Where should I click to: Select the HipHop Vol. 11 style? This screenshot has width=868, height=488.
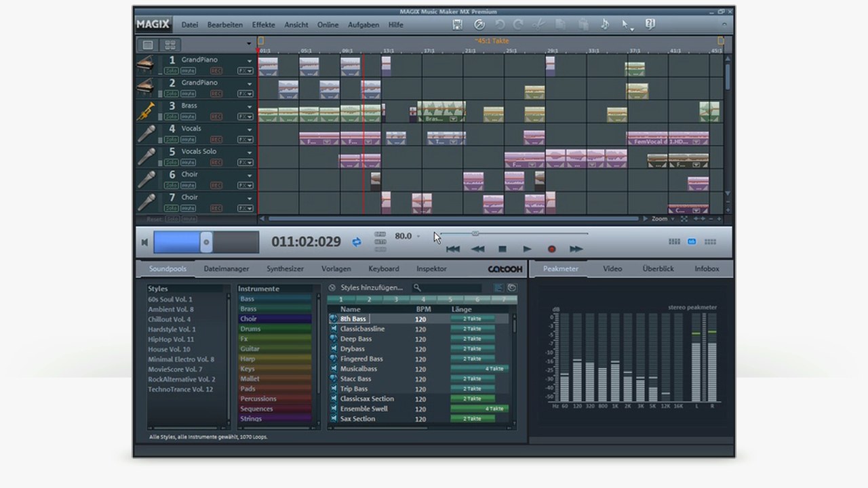click(x=171, y=339)
